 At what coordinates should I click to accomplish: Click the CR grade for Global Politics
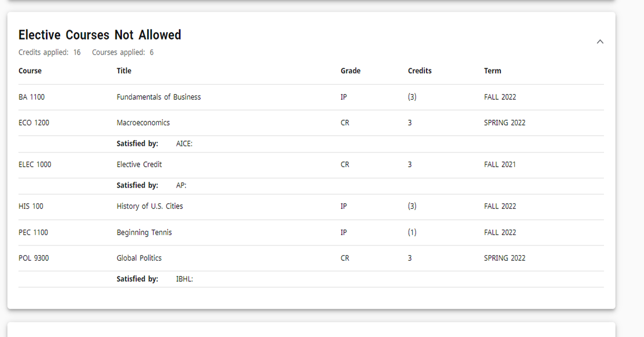[345, 258]
